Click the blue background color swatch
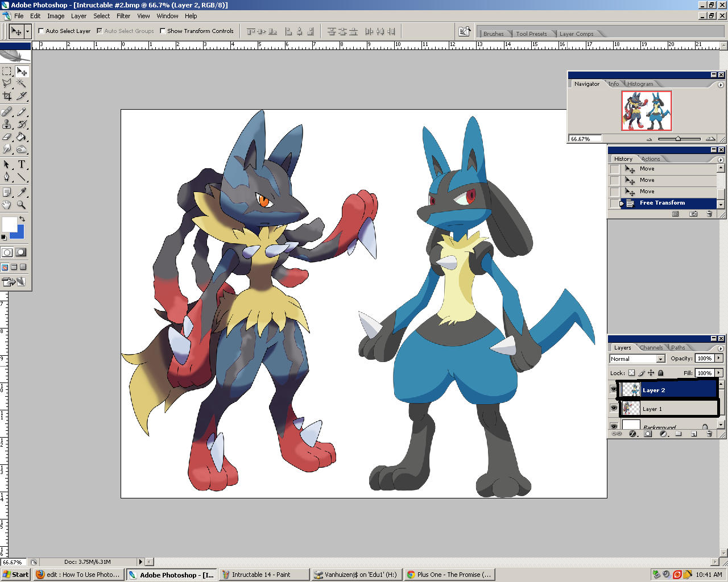The height and width of the screenshot is (582, 728). point(20,234)
